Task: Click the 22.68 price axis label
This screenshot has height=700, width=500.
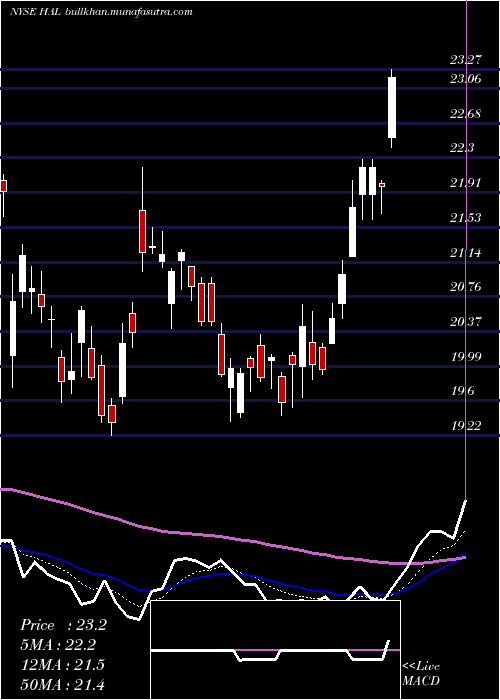Action: [x=466, y=114]
